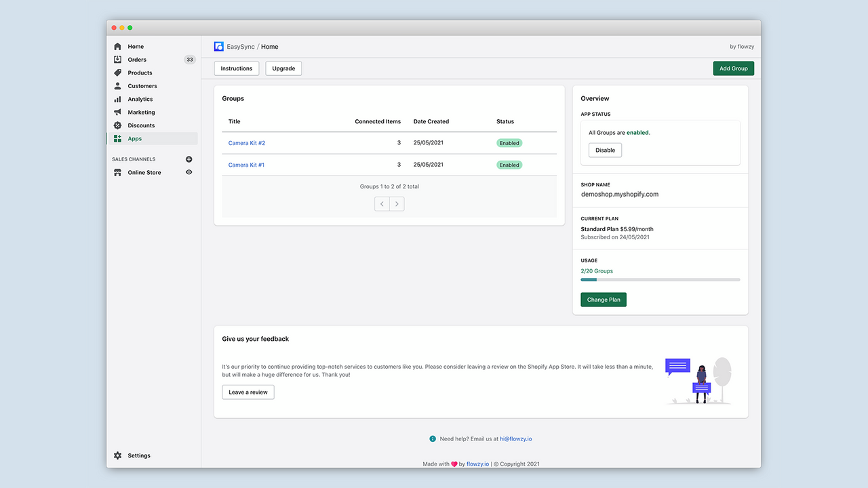Select the Customers icon

[117, 85]
